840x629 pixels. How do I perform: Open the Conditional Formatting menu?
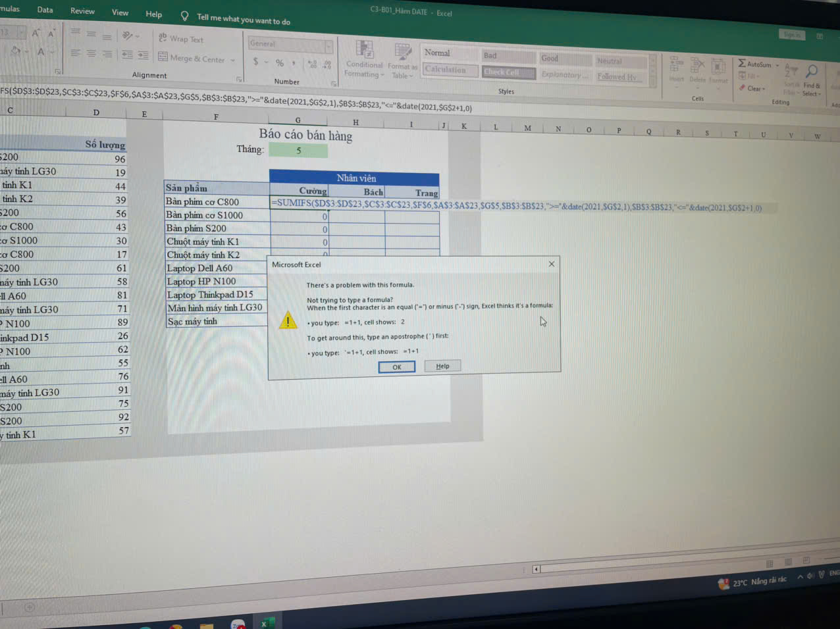coord(364,59)
